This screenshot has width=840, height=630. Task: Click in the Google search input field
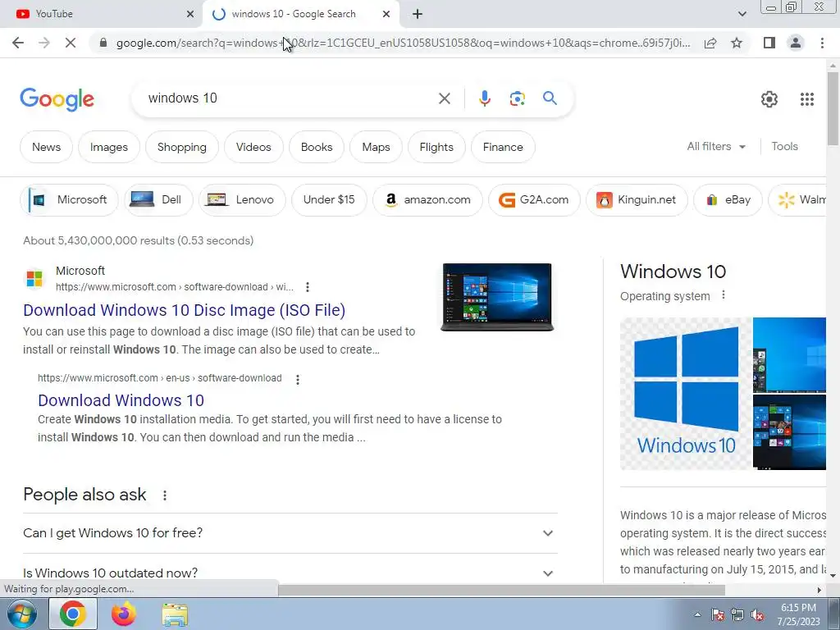tap(290, 98)
